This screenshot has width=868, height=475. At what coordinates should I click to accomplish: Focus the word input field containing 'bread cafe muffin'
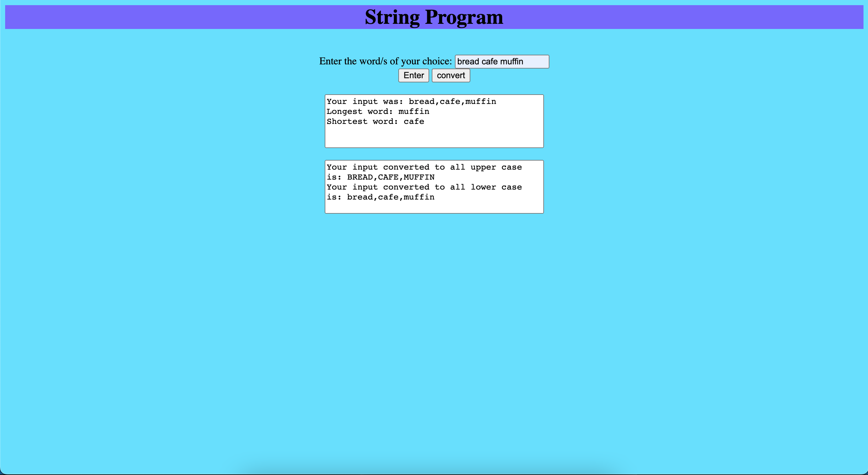coord(502,61)
